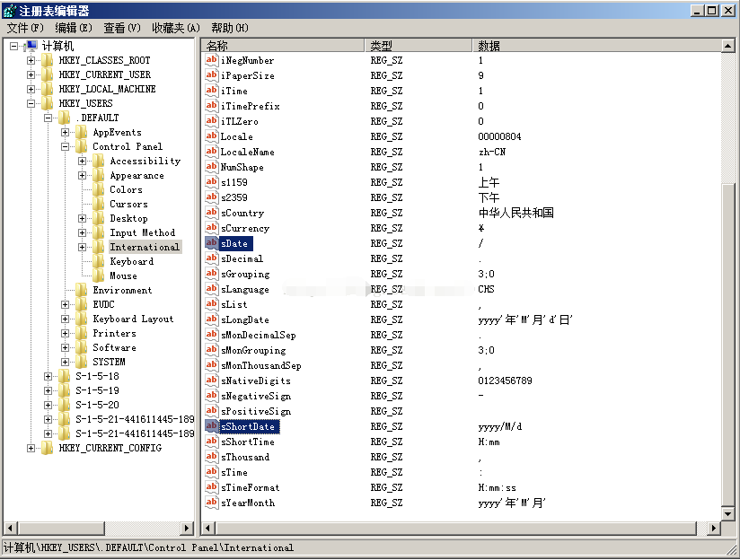The image size is (740, 560).
Task: Collapse the .DEFAULT key
Action: point(48,118)
